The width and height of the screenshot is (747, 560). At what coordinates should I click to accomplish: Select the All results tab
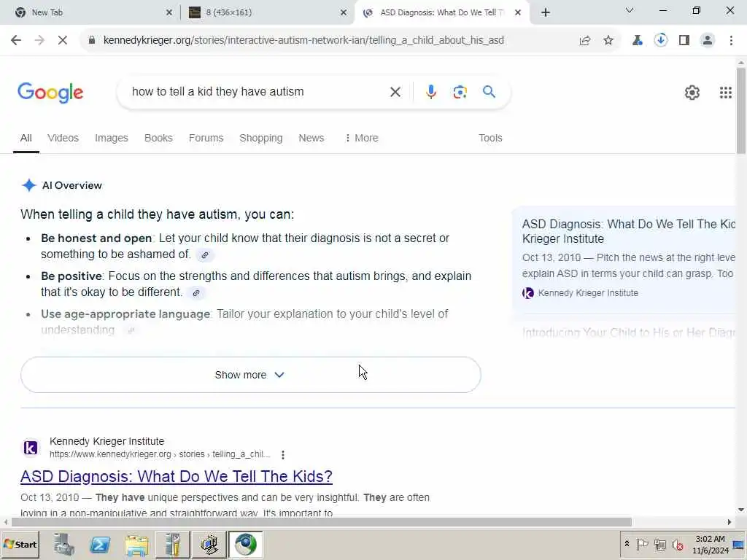pos(26,138)
